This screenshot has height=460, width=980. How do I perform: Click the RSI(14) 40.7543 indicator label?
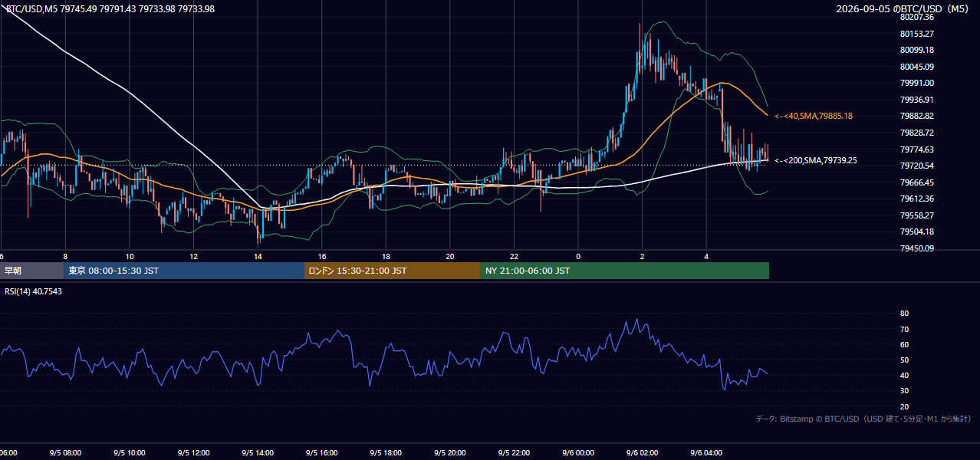pyautogui.click(x=34, y=291)
